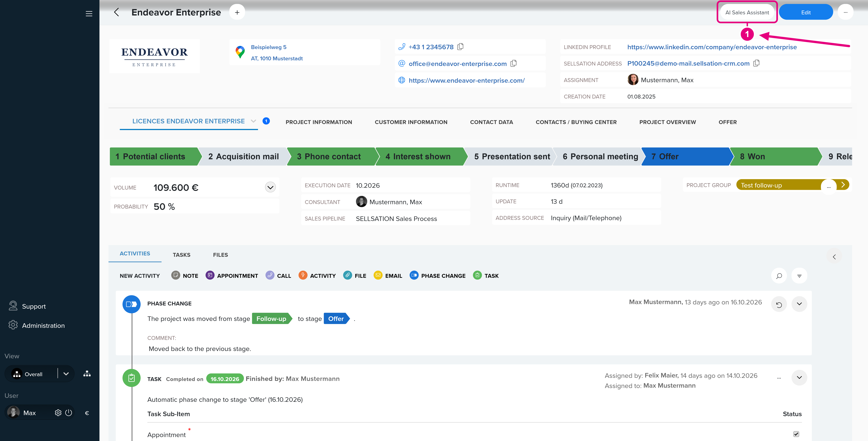Add a new File activity
Screen dimensions: 868x441
[x=354, y=276]
